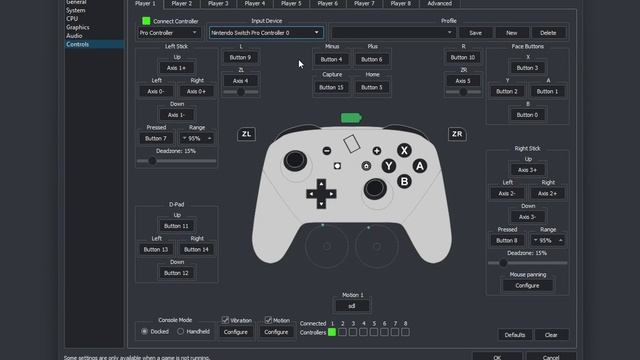
Task: Click the B button on controller image
Action: 404,181
